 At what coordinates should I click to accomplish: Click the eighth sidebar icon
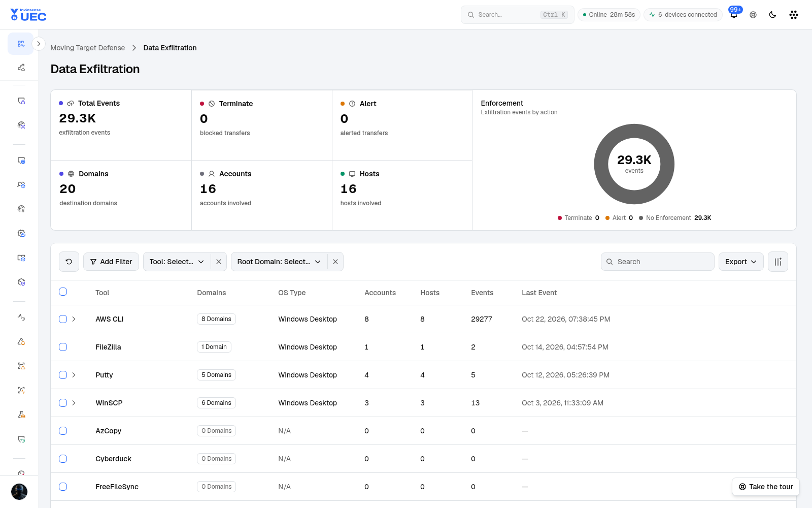[21, 233]
